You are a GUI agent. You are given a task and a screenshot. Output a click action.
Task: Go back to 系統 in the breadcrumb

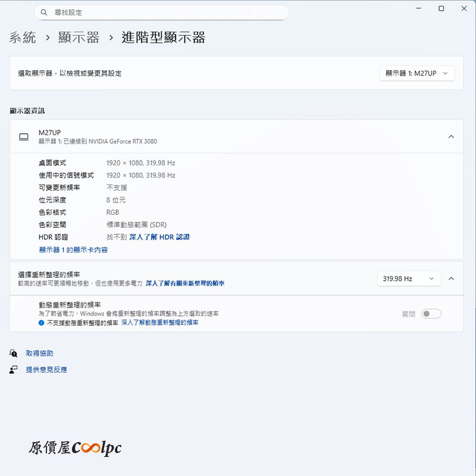click(23, 37)
